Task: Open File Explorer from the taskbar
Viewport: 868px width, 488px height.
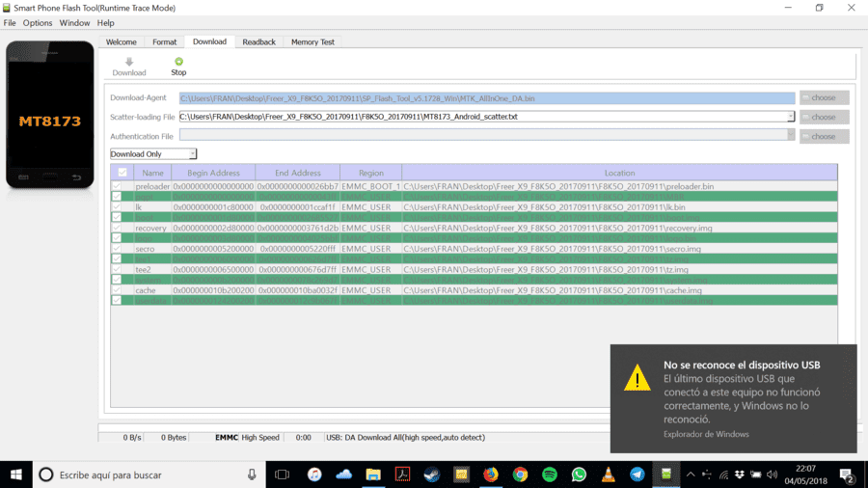Action: pos(373,474)
